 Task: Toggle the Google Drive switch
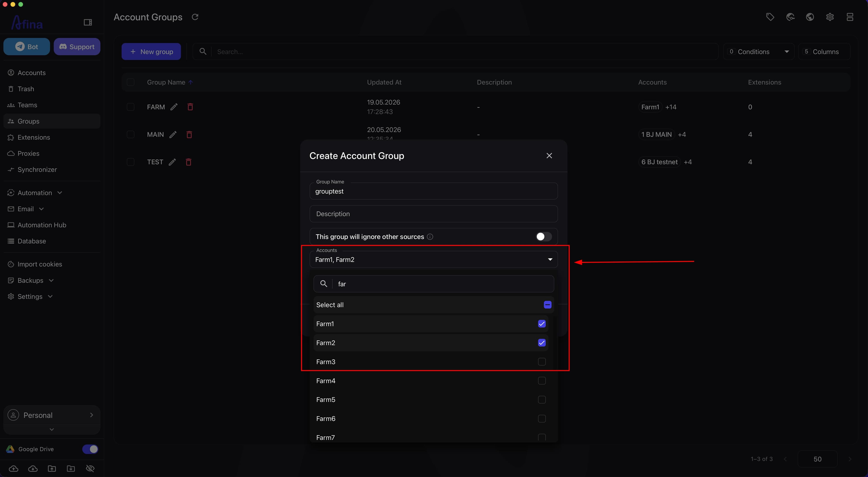pos(90,449)
